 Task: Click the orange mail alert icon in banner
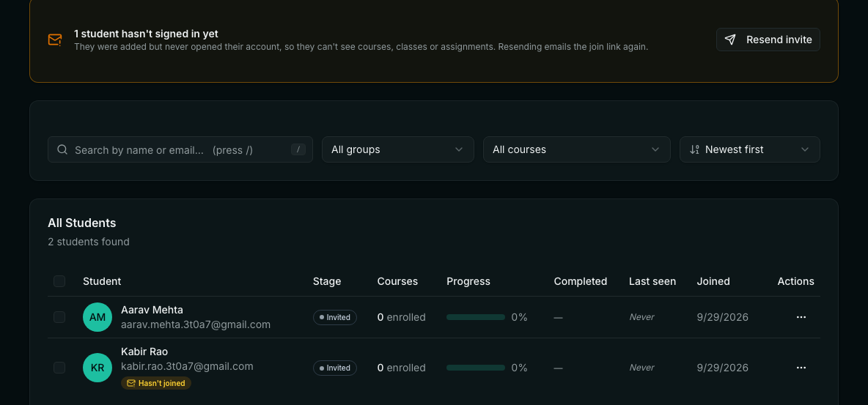pyautogui.click(x=55, y=40)
